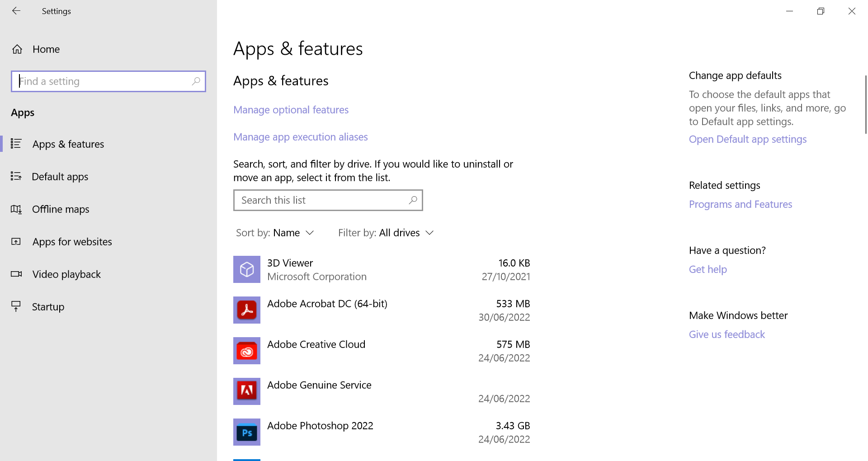Click the 16.0 KB size value

[514, 263]
